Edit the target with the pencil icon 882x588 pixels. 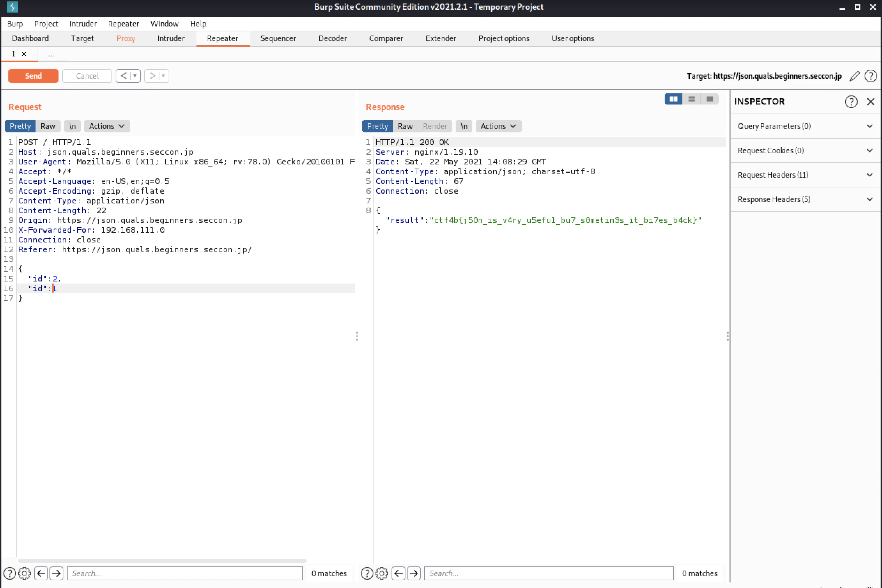(x=854, y=76)
